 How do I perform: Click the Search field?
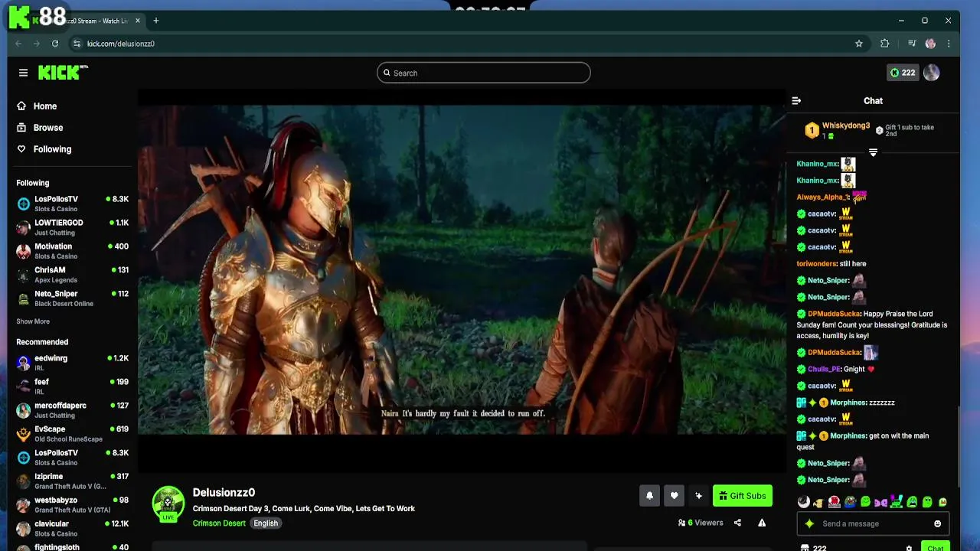click(x=483, y=73)
